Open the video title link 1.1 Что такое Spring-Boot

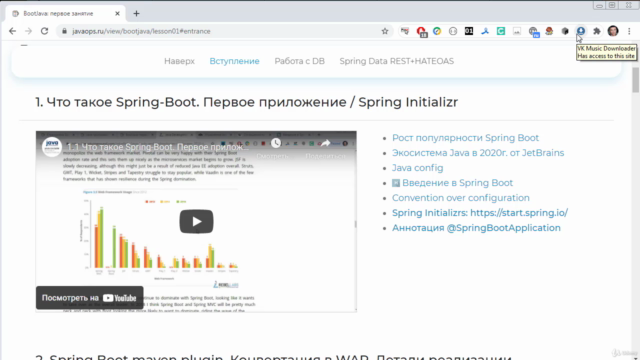coord(158,147)
